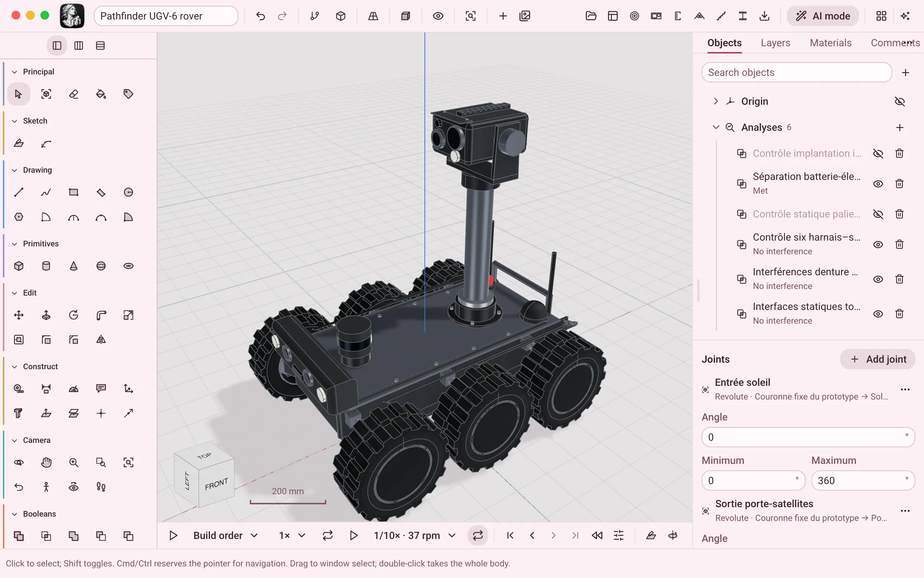This screenshot has width=924, height=578.
Task: Hide Contrôle six harnais analysis
Action: pos(878,244)
